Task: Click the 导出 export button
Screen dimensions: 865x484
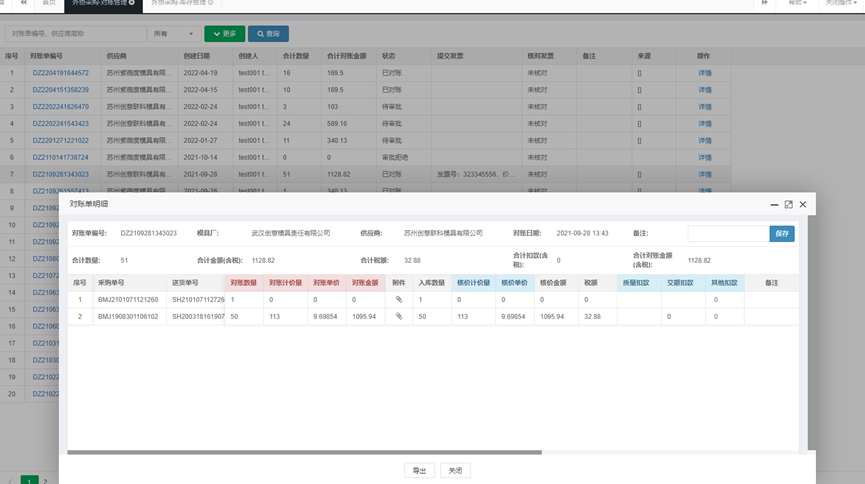Action: point(419,470)
